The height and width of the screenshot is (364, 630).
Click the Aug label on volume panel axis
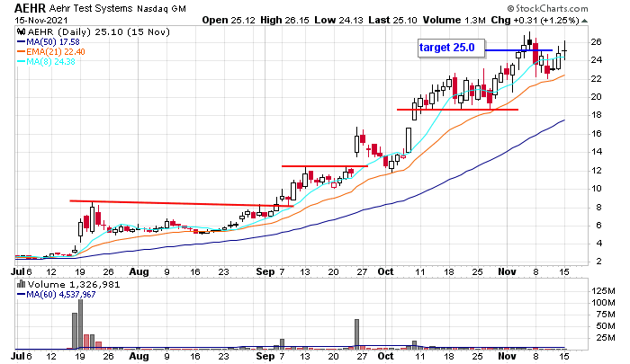click(139, 357)
